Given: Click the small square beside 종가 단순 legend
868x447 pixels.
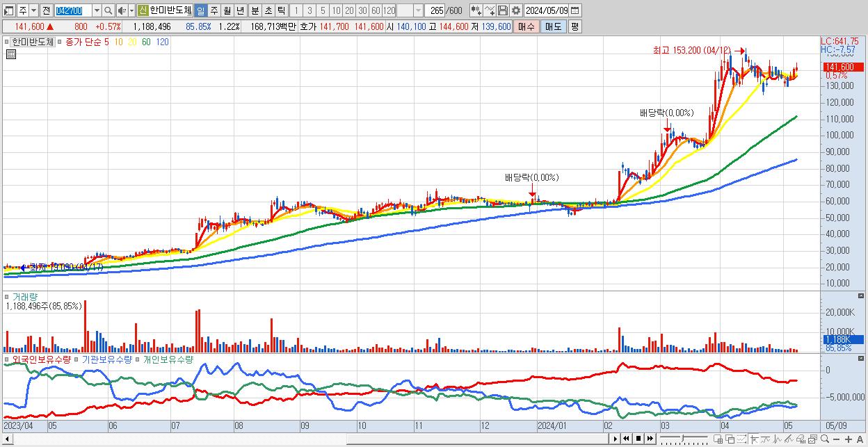Looking at the screenshot, I should (x=61, y=42).
